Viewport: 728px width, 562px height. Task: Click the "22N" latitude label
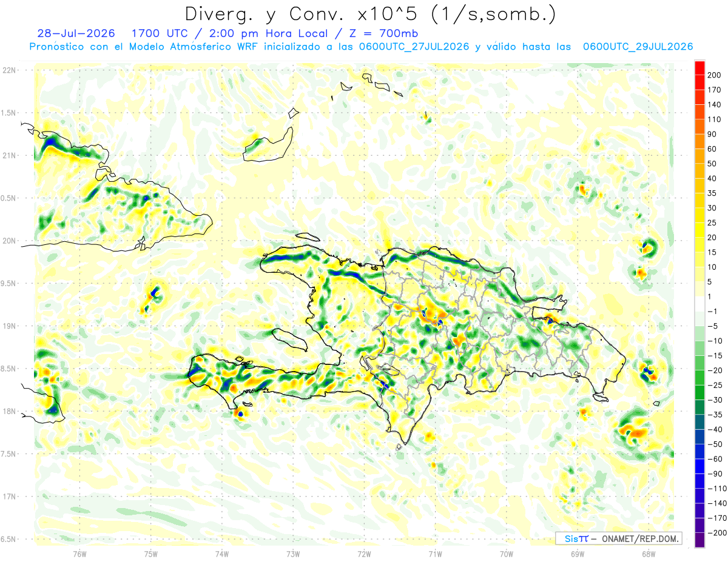point(8,70)
